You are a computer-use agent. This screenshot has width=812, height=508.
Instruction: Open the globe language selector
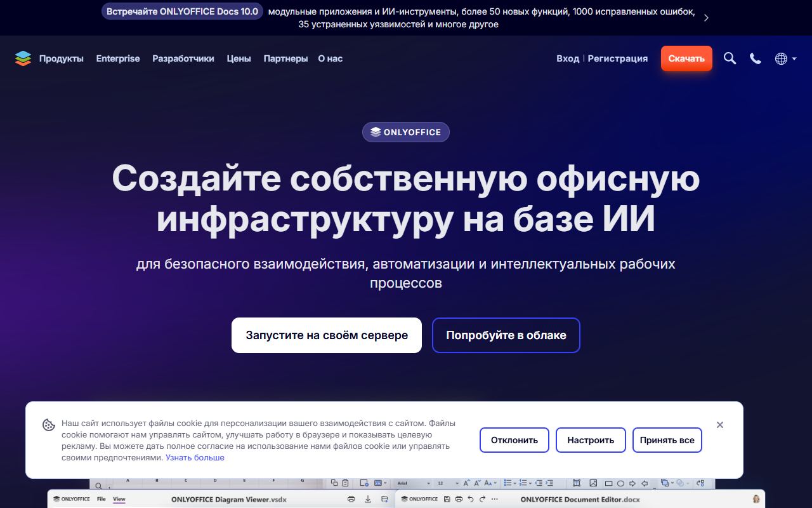(785, 58)
